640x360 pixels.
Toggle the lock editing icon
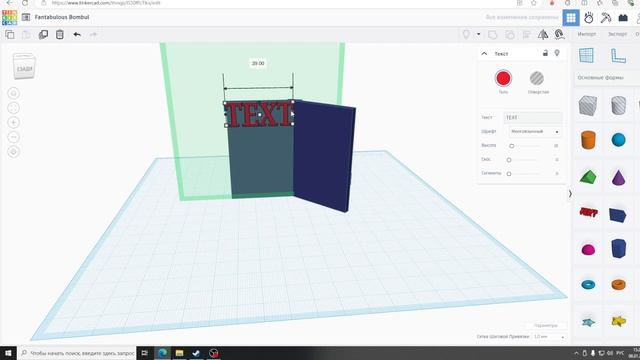click(545, 53)
